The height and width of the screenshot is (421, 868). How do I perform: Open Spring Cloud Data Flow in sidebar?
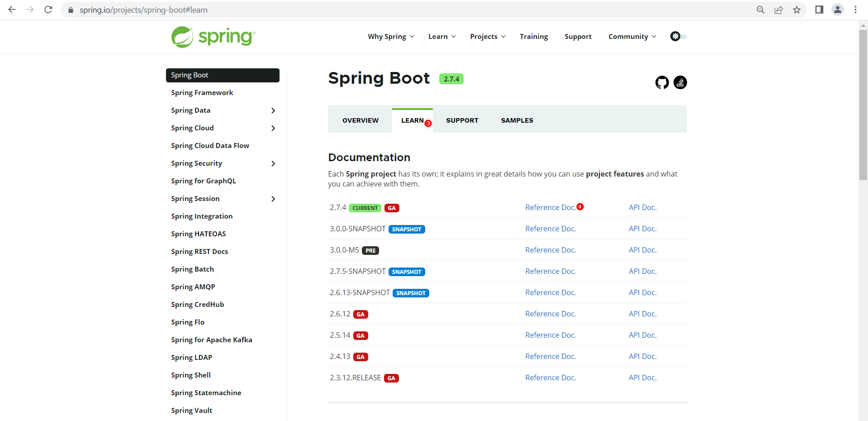tap(210, 146)
